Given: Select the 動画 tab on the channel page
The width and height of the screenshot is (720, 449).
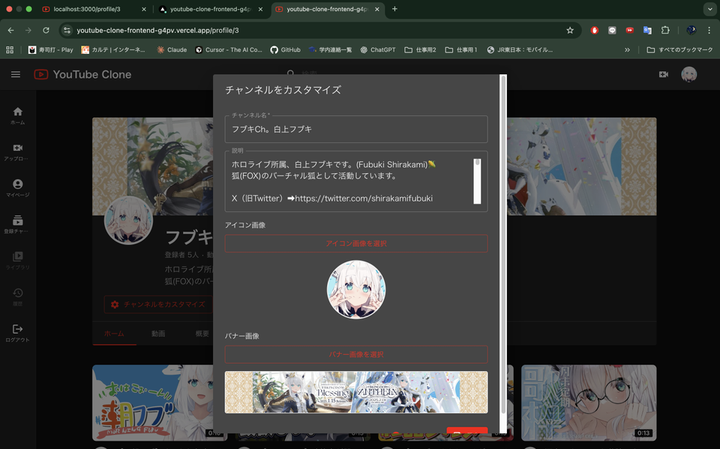Looking at the screenshot, I should pos(158,334).
